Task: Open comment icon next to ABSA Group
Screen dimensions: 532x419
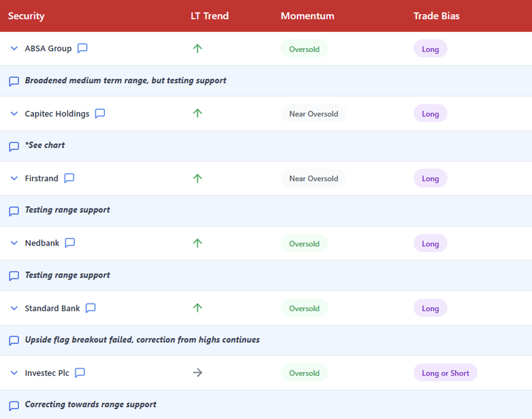Action: click(82, 48)
